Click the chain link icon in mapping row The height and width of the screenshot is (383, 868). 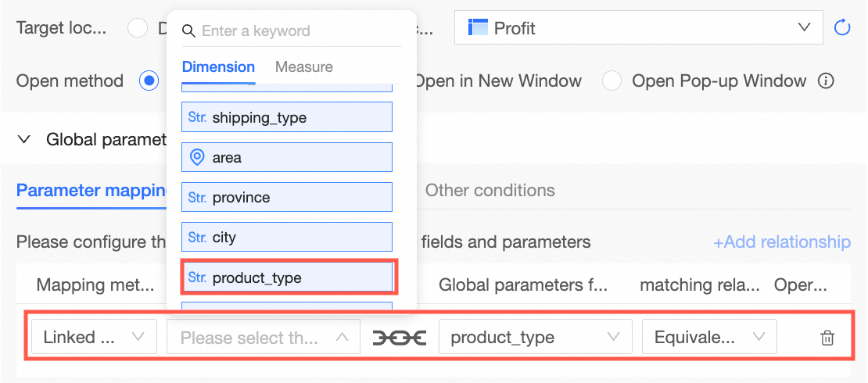coord(399,338)
